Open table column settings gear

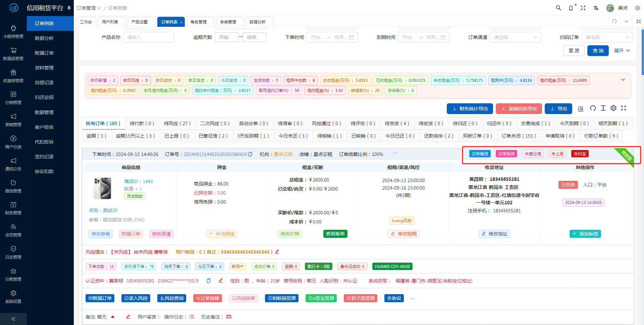613,108
